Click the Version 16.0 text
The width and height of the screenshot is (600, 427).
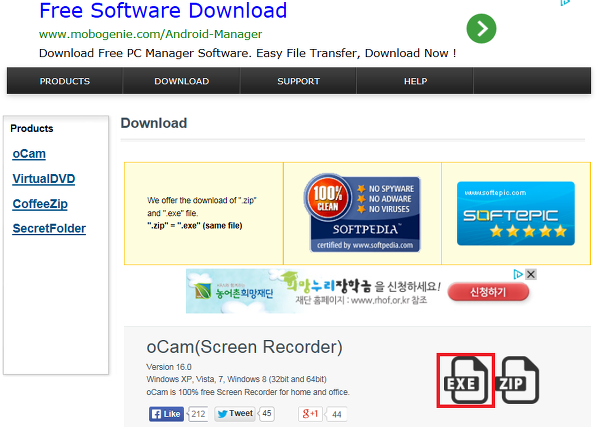169,367
